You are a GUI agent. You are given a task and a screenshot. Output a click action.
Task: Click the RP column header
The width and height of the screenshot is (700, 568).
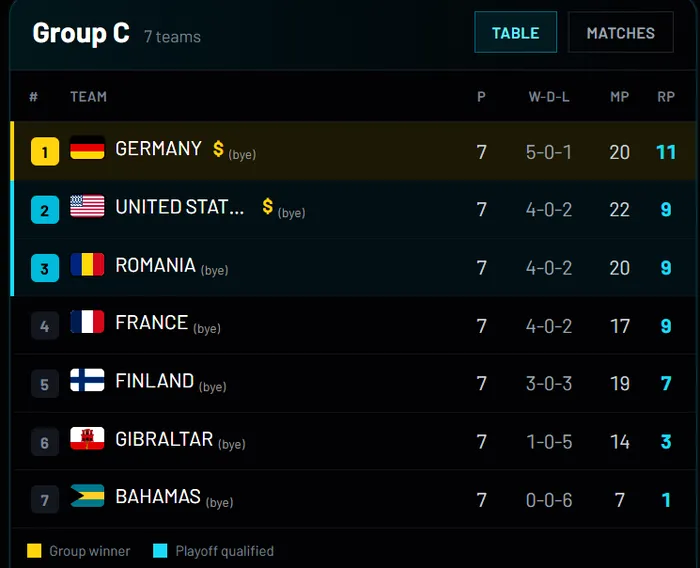point(666,96)
